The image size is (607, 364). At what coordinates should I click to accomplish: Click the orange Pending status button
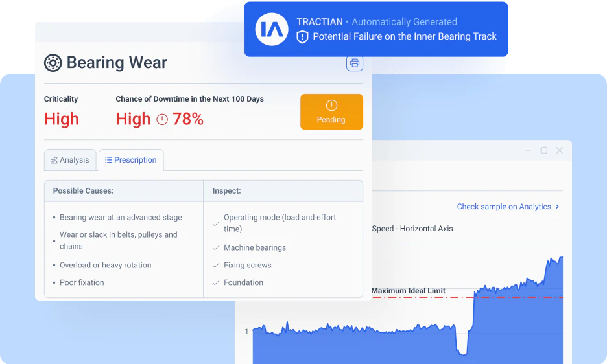click(x=332, y=112)
